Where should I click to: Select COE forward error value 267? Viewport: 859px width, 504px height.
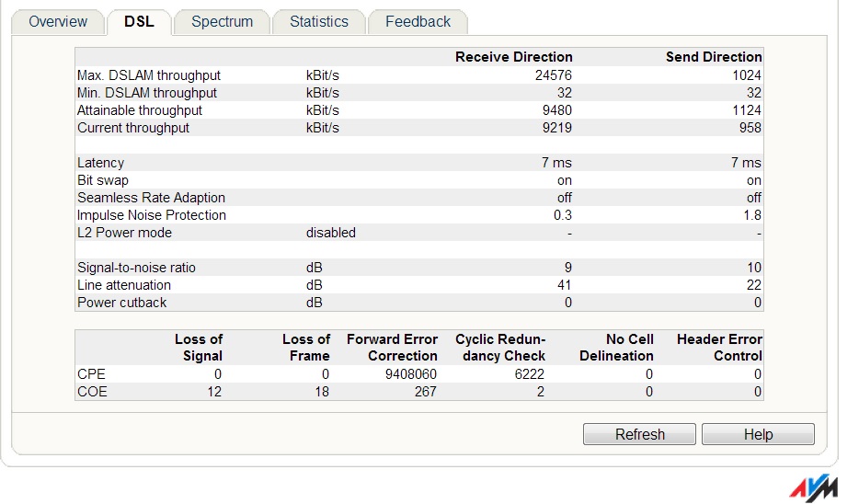[x=426, y=392]
